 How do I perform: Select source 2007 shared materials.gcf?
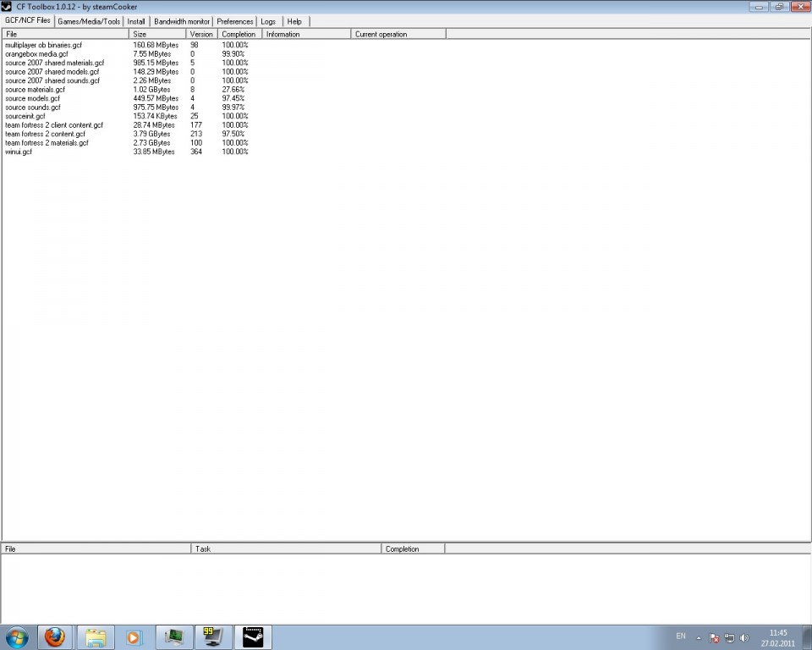[x=54, y=63]
